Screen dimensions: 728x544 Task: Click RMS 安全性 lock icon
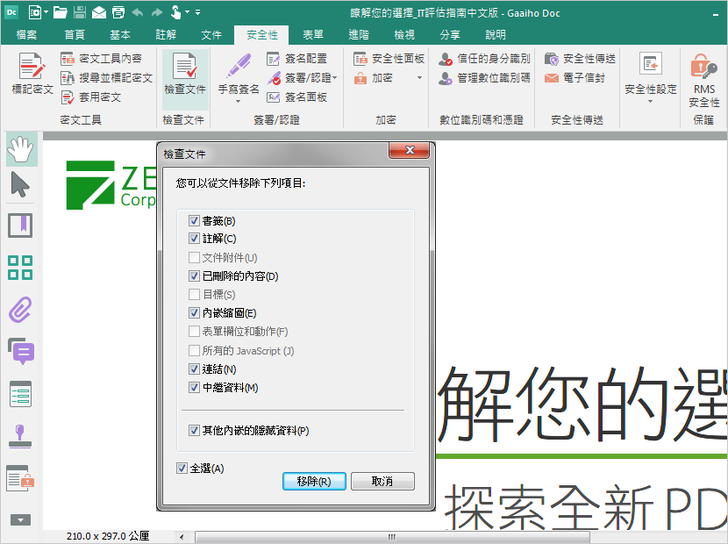pyautogui.click(x=703, y=66)
